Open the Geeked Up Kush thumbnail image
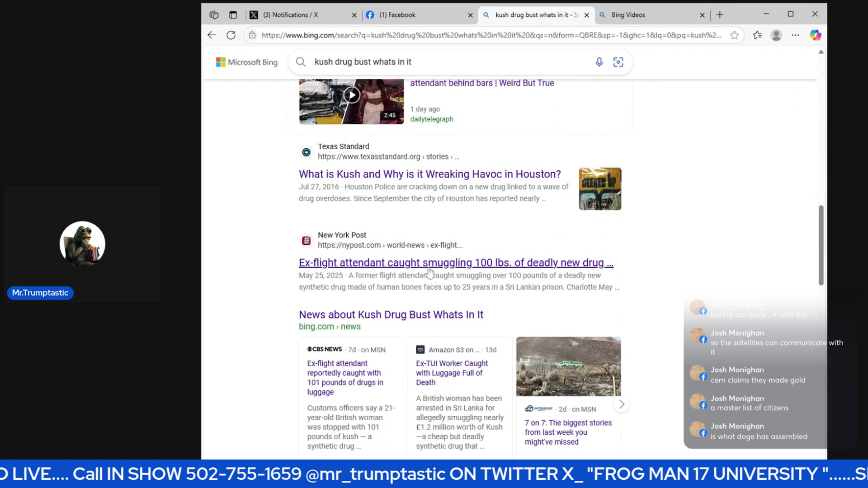 pyautogui.click(x=600, y=189)
